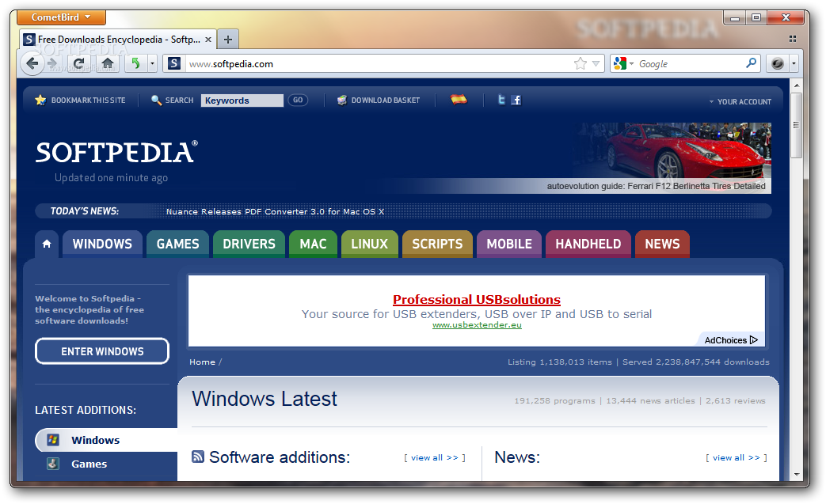Screen dimensions: 826x504
Task: View all software additions link
Action: click(x=435, y=457)
